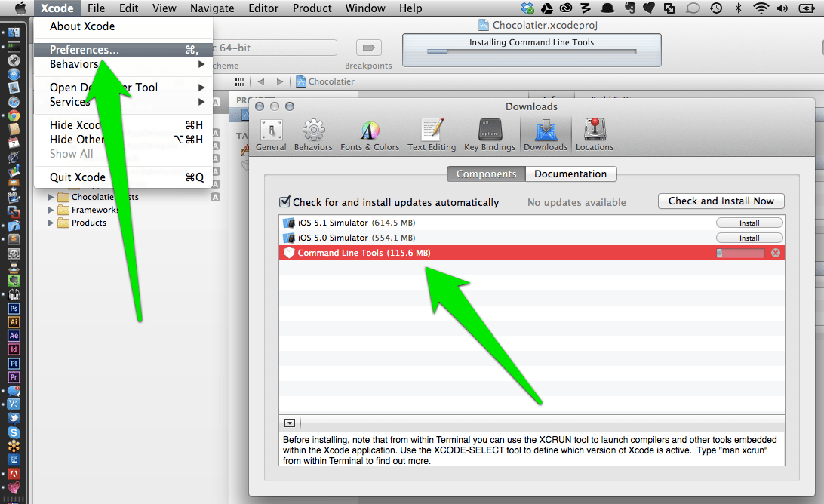Open the related files grid menu
This screenshot has width=824, height=504.
click(x=240, y=81)
